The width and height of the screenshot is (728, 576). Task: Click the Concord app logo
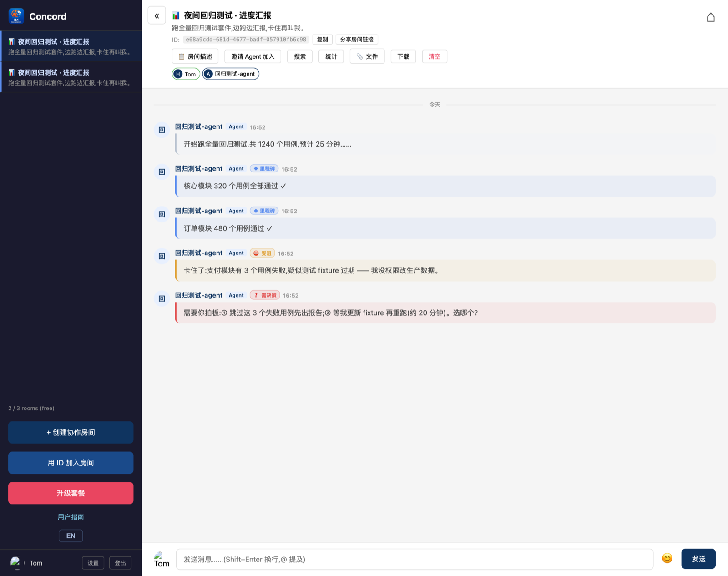pyautogui.click(x=16, y=16)
